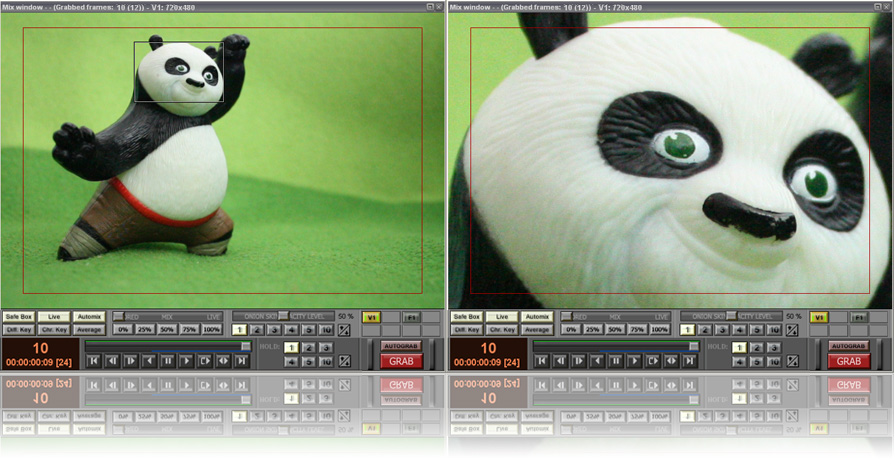Step forward one frame in right Mix window
This screenshot has height=465, width=895.
pos(578,361)
